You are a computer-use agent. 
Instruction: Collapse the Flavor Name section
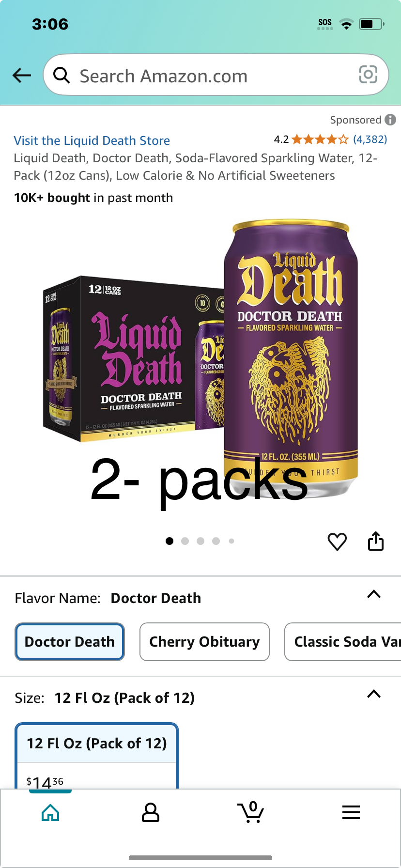coord(374,594)
